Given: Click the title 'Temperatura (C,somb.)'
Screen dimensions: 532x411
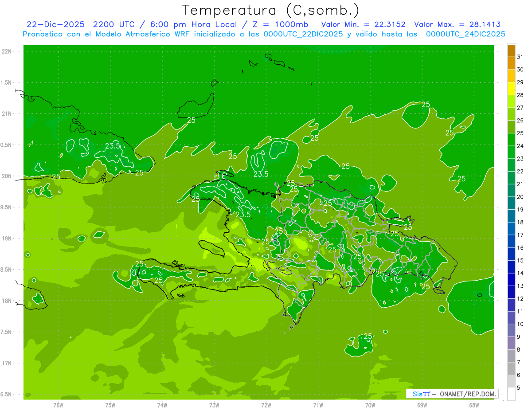Looking at the screenshot, I should 271,10.
